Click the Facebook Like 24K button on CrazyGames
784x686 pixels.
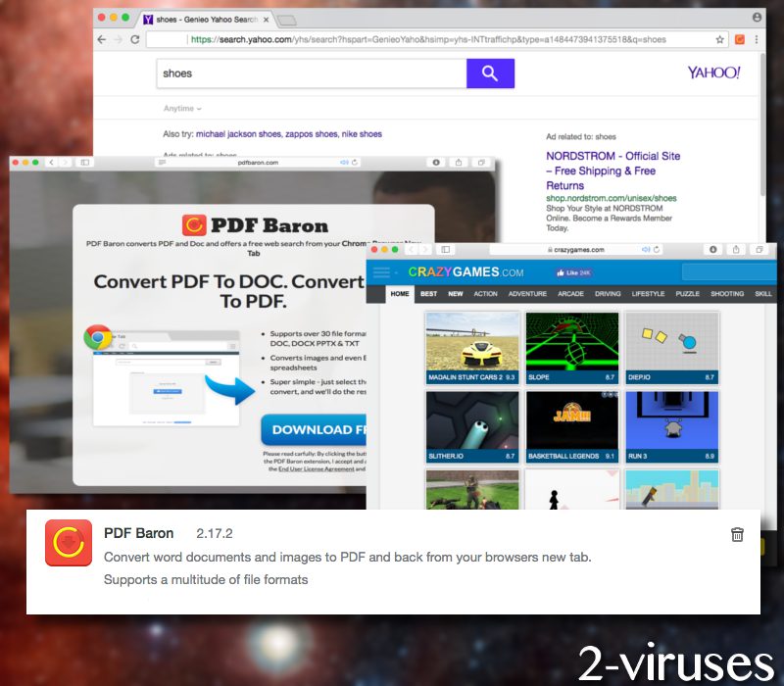click(x=573, y=271)
